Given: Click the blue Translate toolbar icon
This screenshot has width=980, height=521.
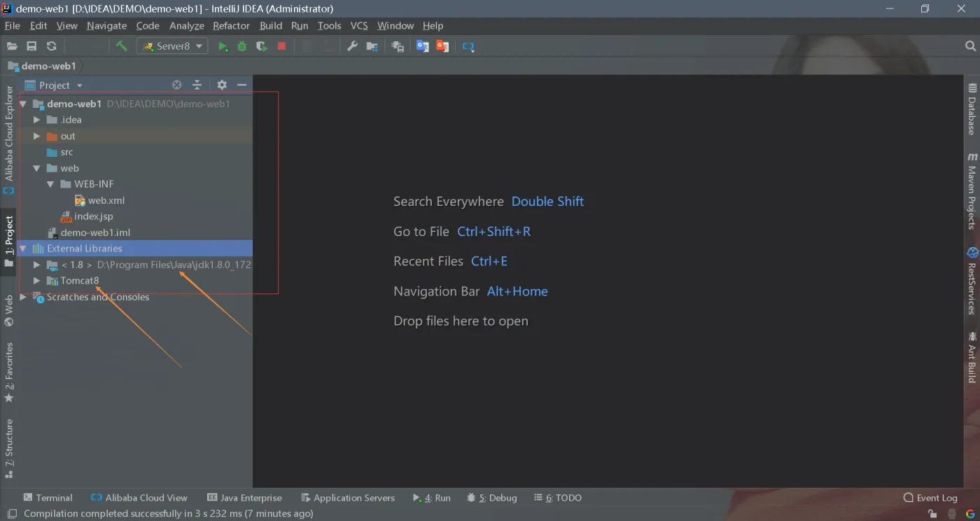Looking at the screenshot, I should pos(423,46).
